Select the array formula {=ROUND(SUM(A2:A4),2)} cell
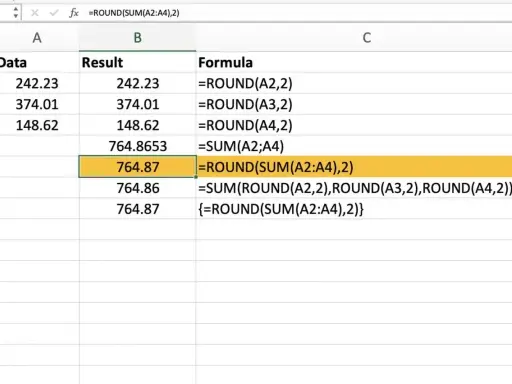Viewport: 512px width, 384px height. 354,209
